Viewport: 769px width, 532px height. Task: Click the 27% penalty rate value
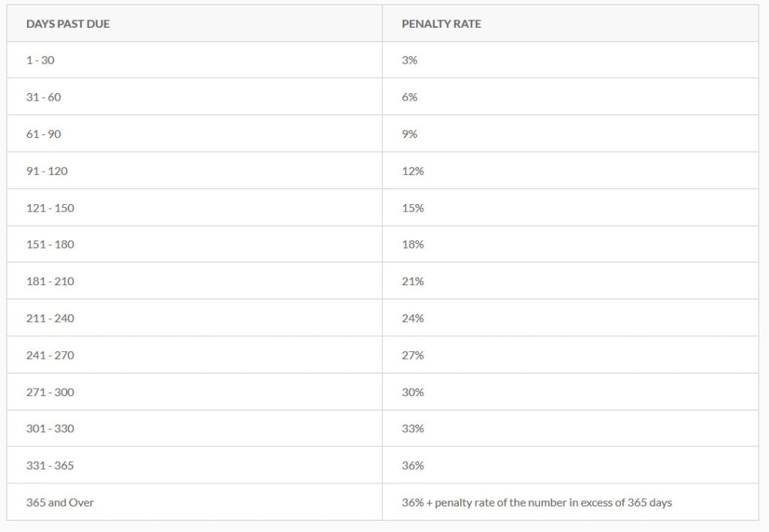(x=413, y=355)
